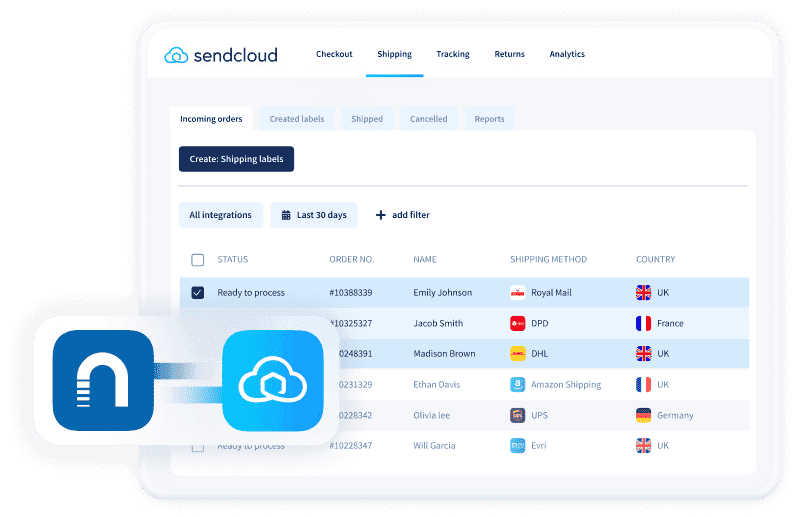Sort by STATUS column header
The image size is (799, 517).
pyautogui.click(x=233, y=259)
